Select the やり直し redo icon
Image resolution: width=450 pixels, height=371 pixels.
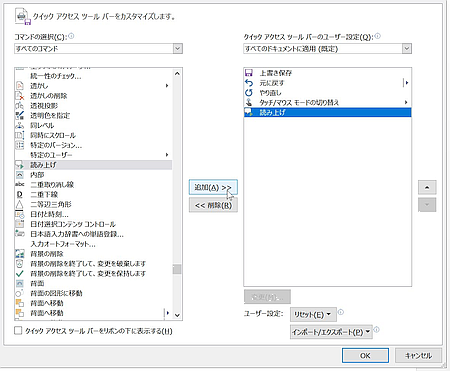(x=249, y=93)
